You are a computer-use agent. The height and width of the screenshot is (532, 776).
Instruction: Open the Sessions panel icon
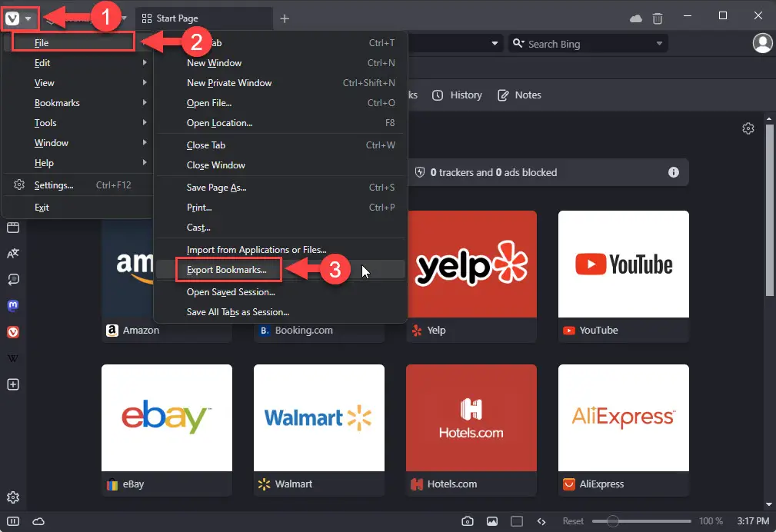click(x=13, y=280)
